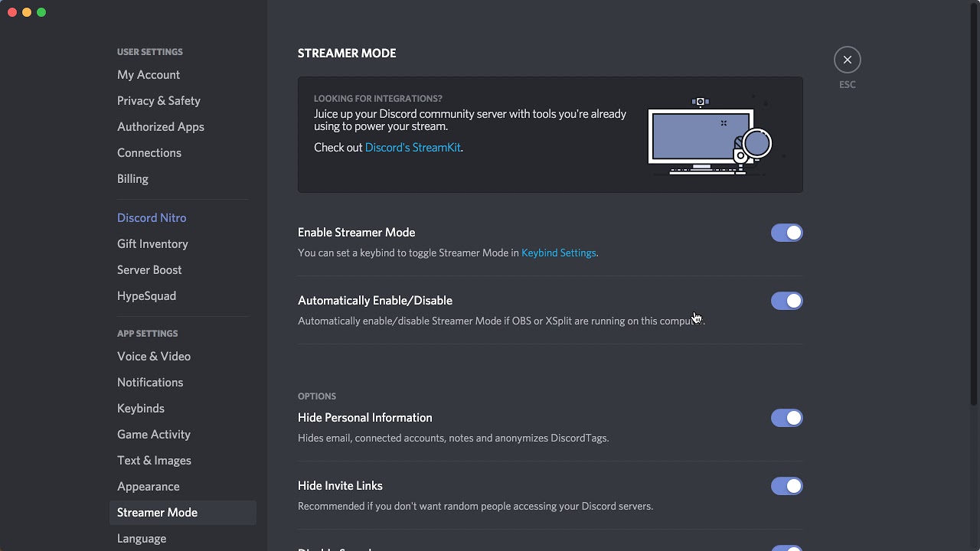Select Streamer Mode sidebar item
This screenshot has width=980, height=551.
coord(182,513)
